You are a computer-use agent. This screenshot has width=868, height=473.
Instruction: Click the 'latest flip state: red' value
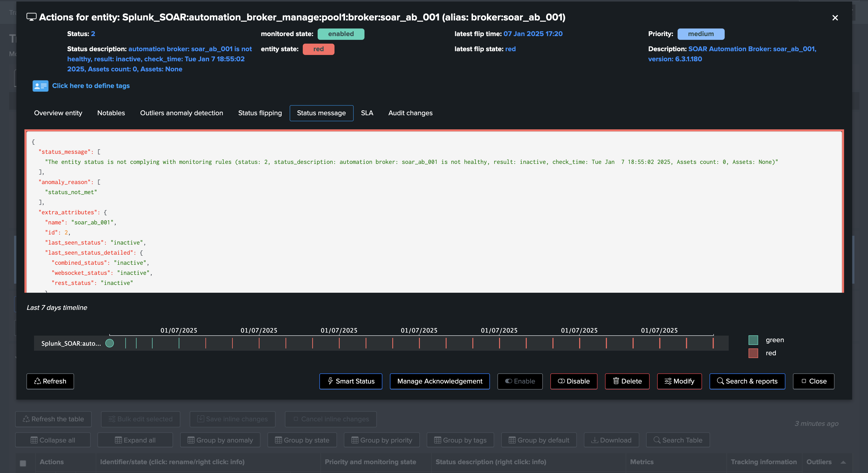510,49
